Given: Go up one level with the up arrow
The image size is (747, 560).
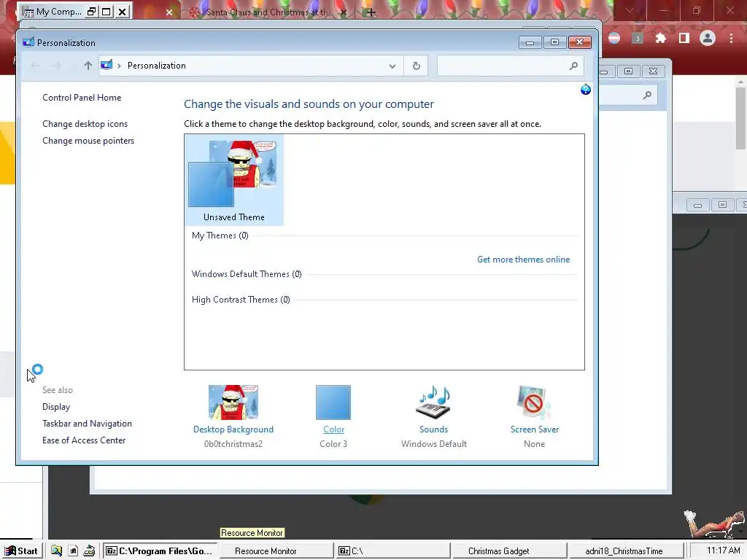Looking at the screenshot, I should [x=88, y=66].
